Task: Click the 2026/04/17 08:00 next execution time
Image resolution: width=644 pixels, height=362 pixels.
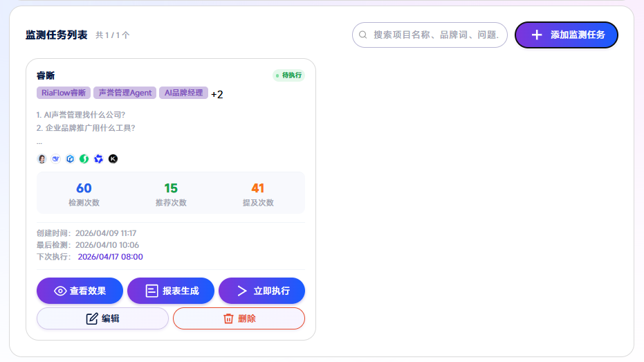Action: pos(110,257)
